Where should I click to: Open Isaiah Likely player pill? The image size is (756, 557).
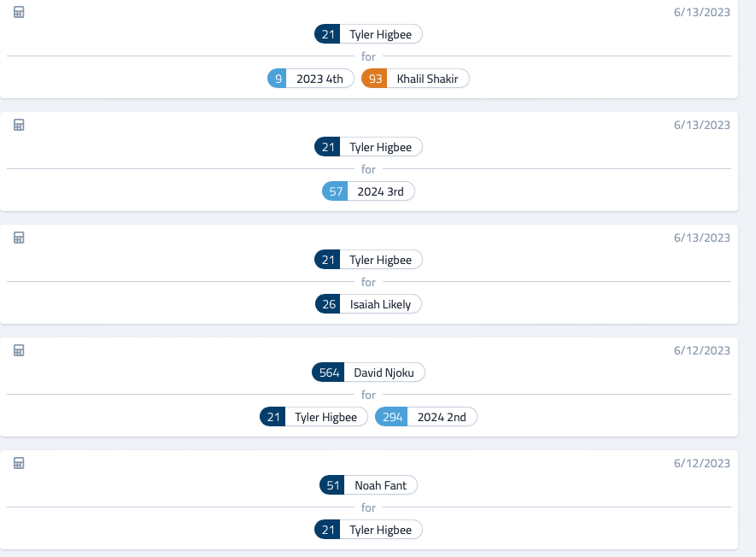click(x=368, y=304)
